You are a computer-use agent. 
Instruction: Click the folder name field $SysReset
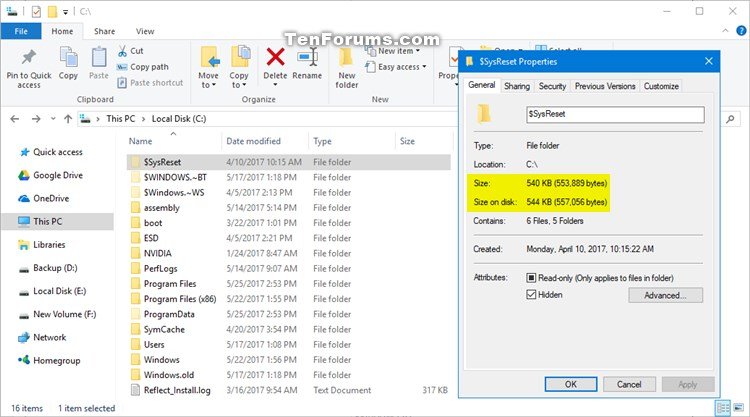point(615,114)
